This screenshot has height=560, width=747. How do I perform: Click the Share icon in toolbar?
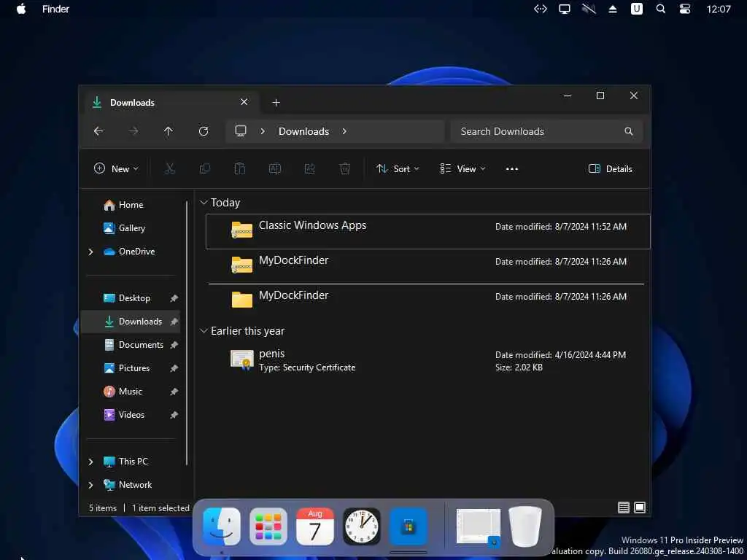click(x=309, y=168)
